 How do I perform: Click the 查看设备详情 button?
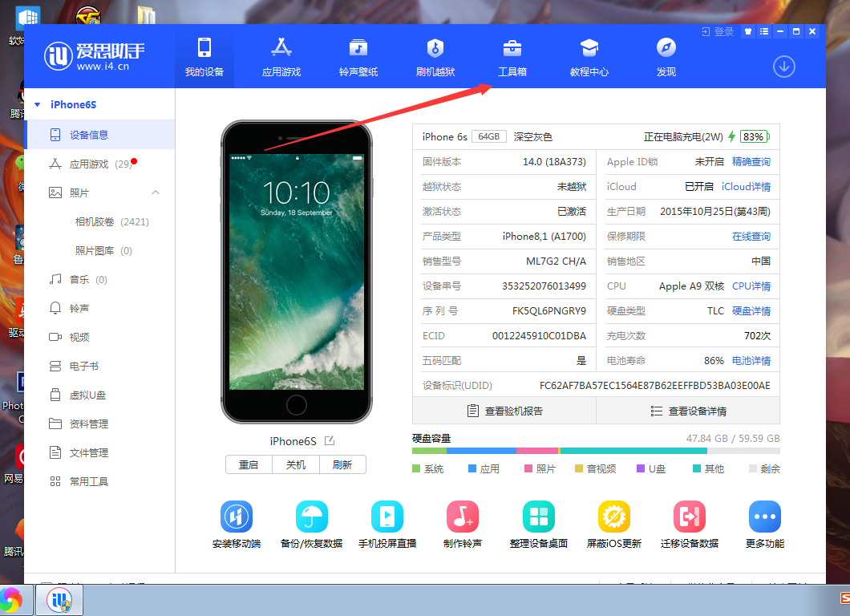tap(688, 411)
